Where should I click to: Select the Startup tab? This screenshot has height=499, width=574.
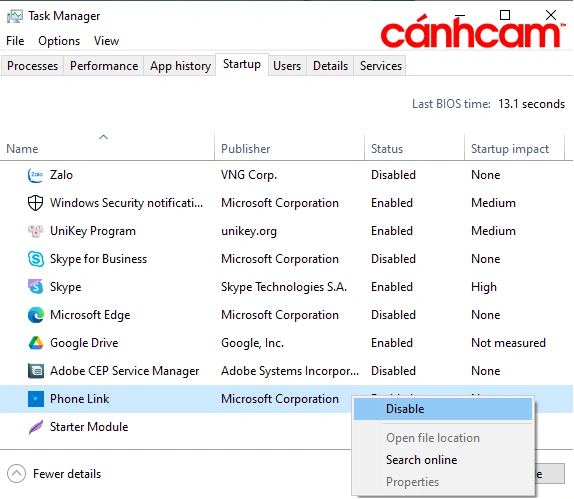click(x=242, y=64)
